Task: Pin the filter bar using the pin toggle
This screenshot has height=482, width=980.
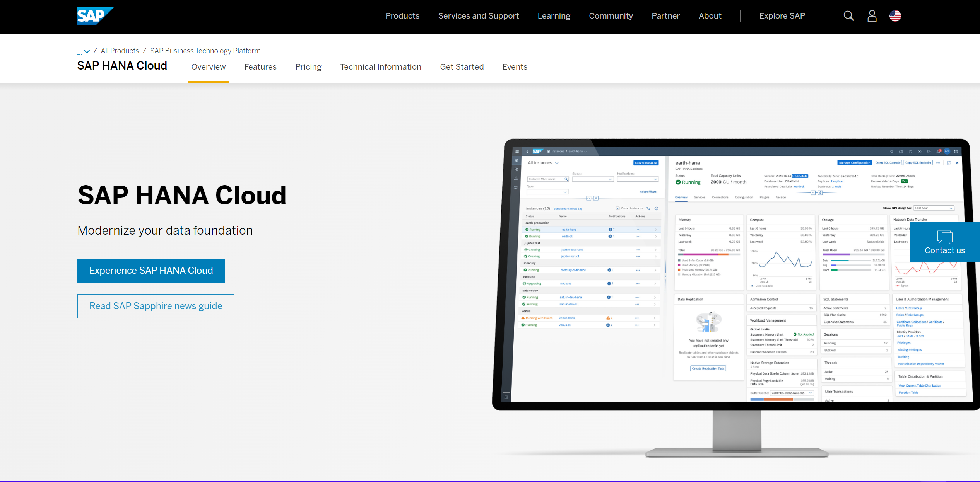Action: 596,198
